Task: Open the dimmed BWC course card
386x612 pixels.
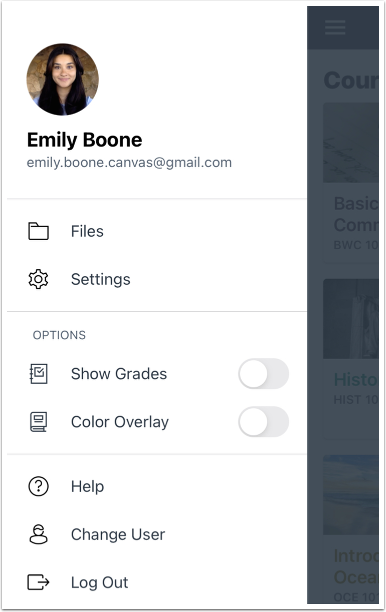Action: (x=351, y=183)
